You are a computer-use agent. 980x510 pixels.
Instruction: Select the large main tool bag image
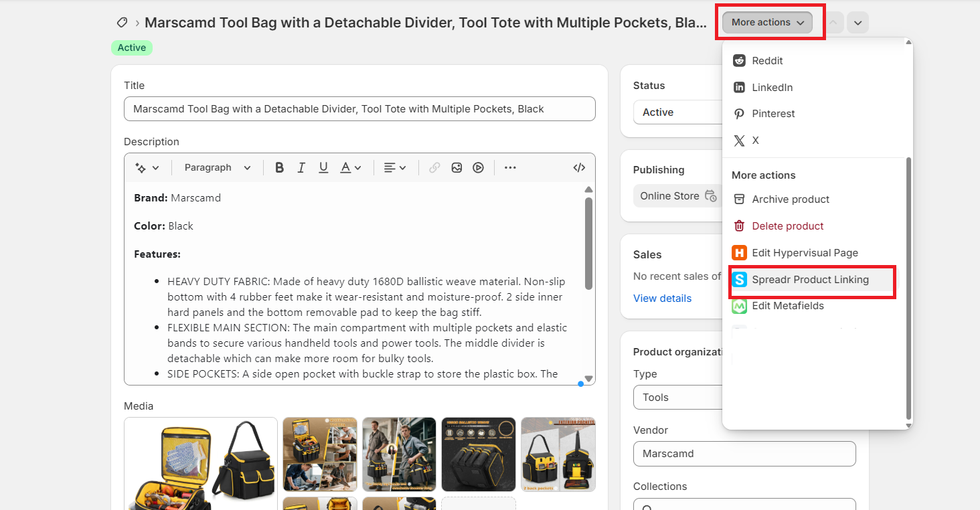pyautogui.click(x=201, y=464)
